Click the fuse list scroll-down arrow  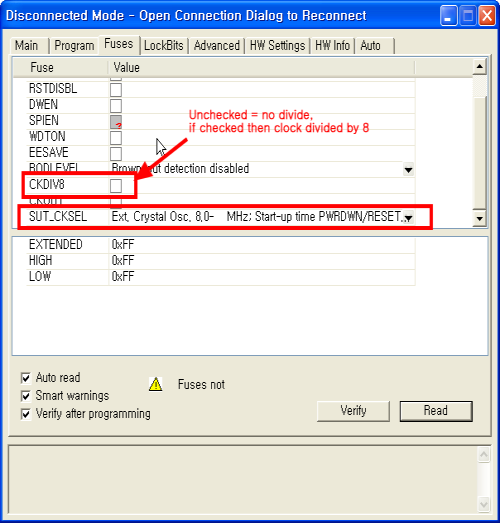tap(480, 219)
